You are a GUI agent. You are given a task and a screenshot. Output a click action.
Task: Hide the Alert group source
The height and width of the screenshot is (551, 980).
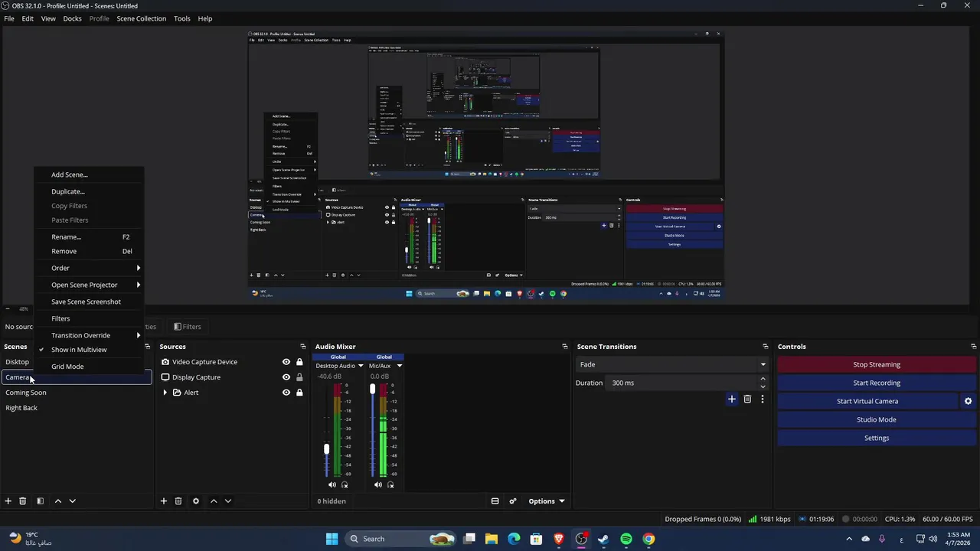[286, 393]
